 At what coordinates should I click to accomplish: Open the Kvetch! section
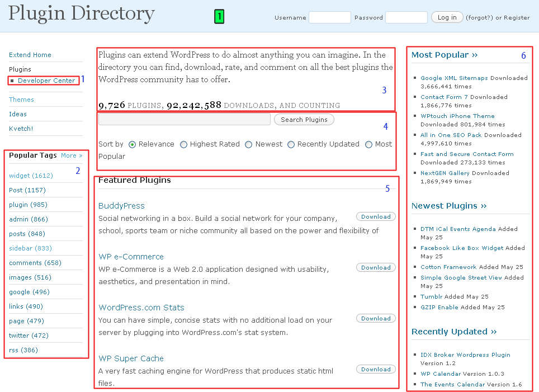click(21, 129)
